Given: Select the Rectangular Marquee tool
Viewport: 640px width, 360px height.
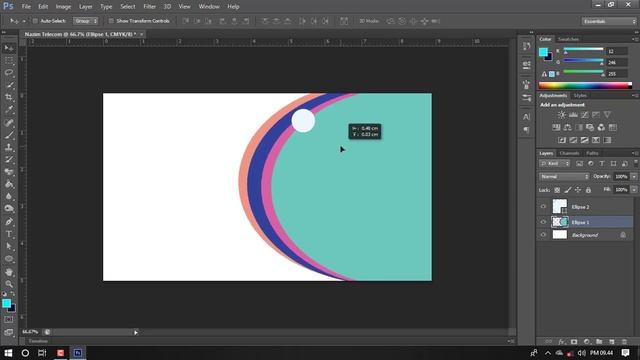Looking at the screenshot, I should [x=9, y=60].
